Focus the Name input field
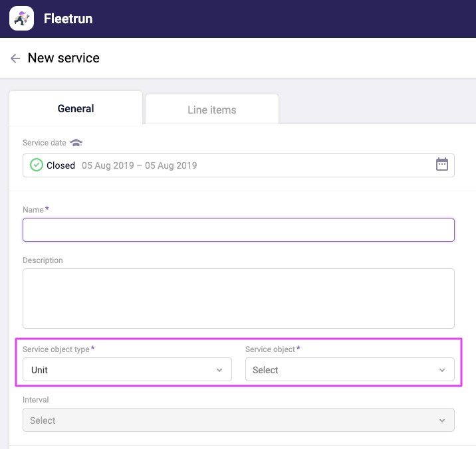This screenshot has height=449, width=476. (x=238, y=230)
